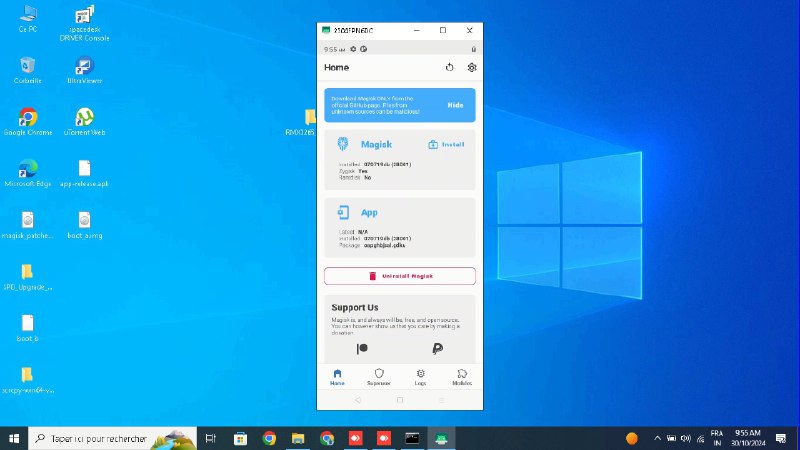This screenshot has height=450, width=800.
Task: Select the boot_b file on desktop
Action: pos(28,328)
